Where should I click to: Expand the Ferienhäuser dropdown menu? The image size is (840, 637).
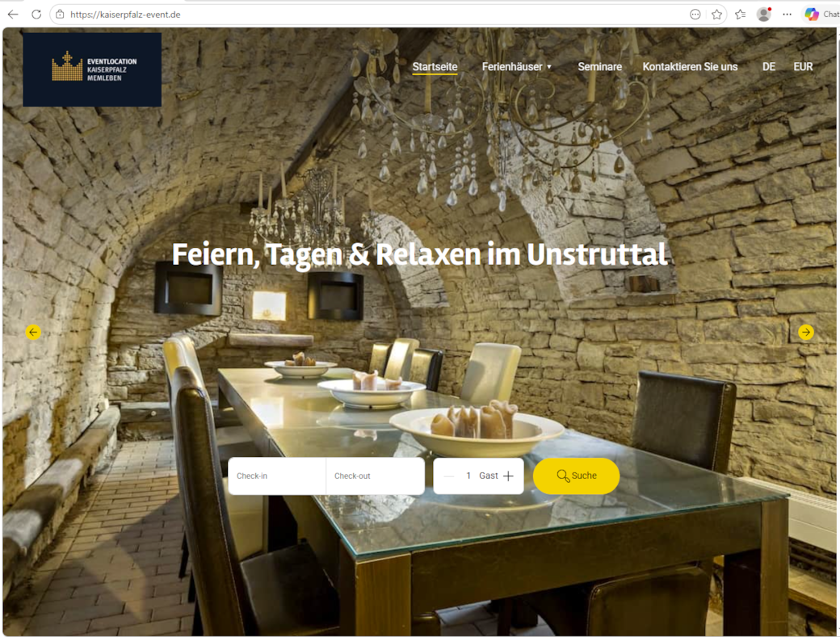(x=517, y=67)
